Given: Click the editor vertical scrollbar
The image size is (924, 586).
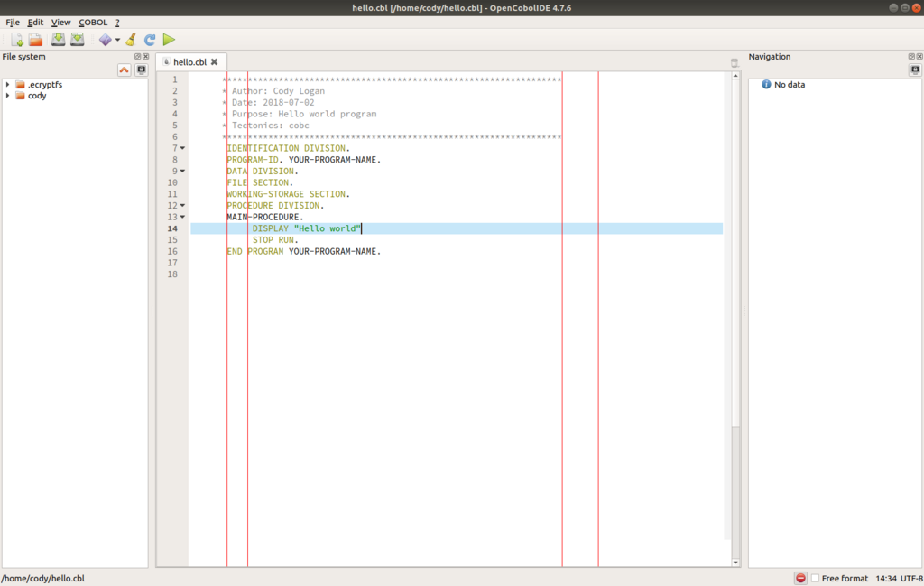Looking at the screenshot, I should [x=735, y=319].
